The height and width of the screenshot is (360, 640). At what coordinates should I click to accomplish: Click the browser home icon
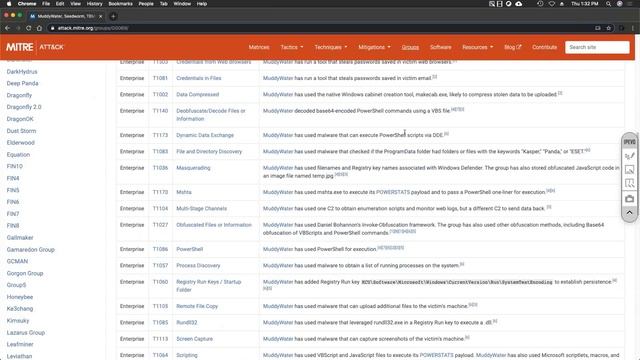pyautogui.click(x=39, y=28)
